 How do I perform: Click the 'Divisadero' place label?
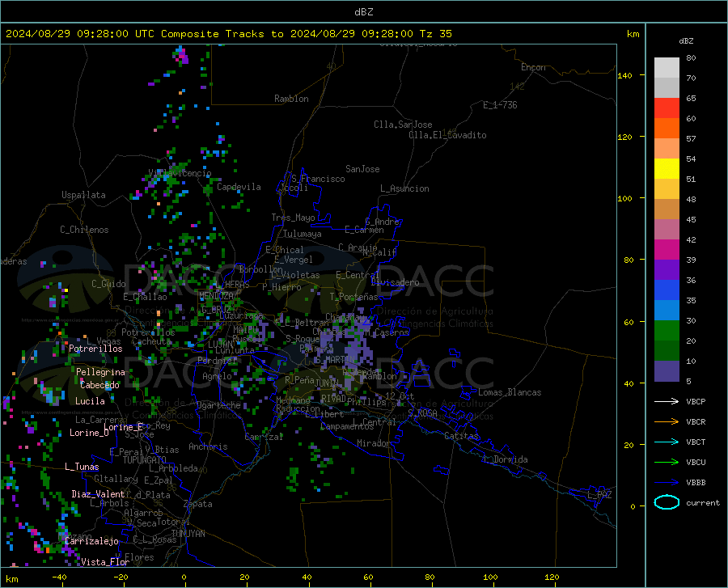395,282
